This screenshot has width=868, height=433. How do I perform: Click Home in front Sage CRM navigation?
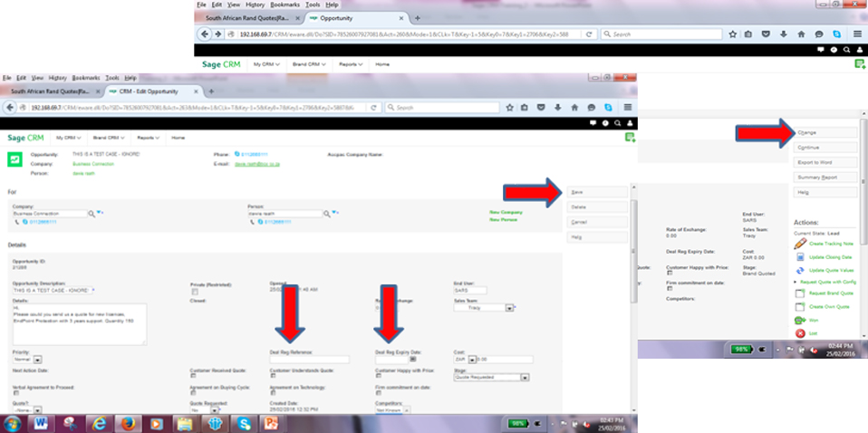coord(178,138)
